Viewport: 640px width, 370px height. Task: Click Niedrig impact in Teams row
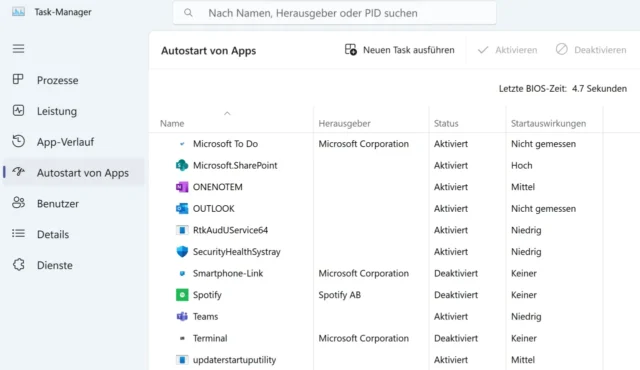(526, 317)
